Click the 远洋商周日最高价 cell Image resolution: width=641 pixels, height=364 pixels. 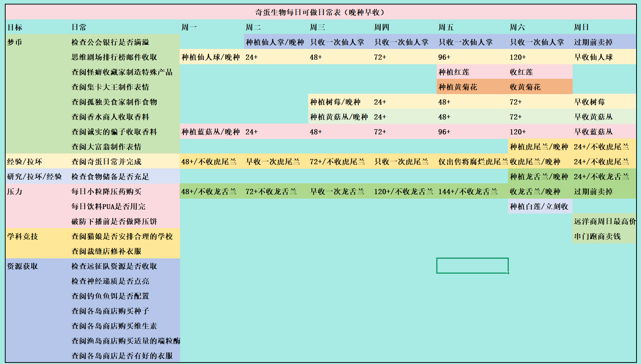click(604, 221)
